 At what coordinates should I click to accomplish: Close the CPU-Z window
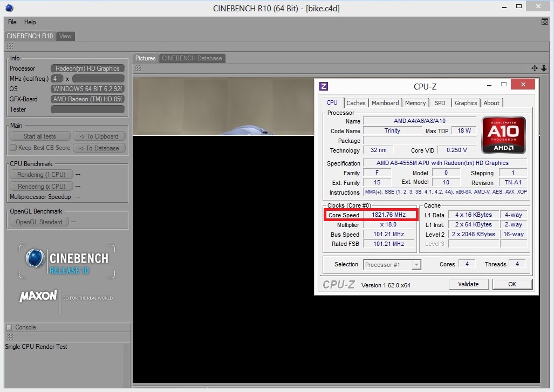pos(523,85)
